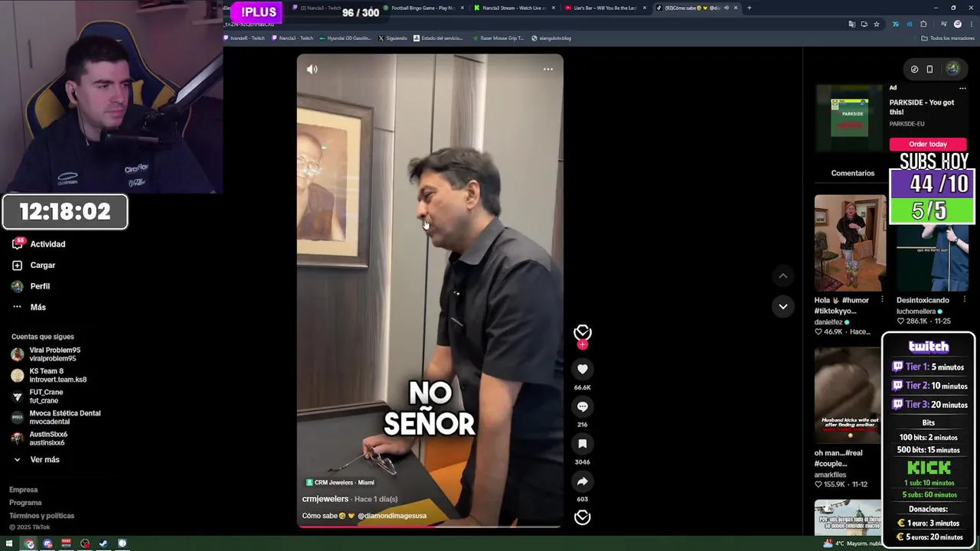Viewport: 980px width, 551px height.
Task: Go to next video with down chevron
Action: (x=782, y=306)
